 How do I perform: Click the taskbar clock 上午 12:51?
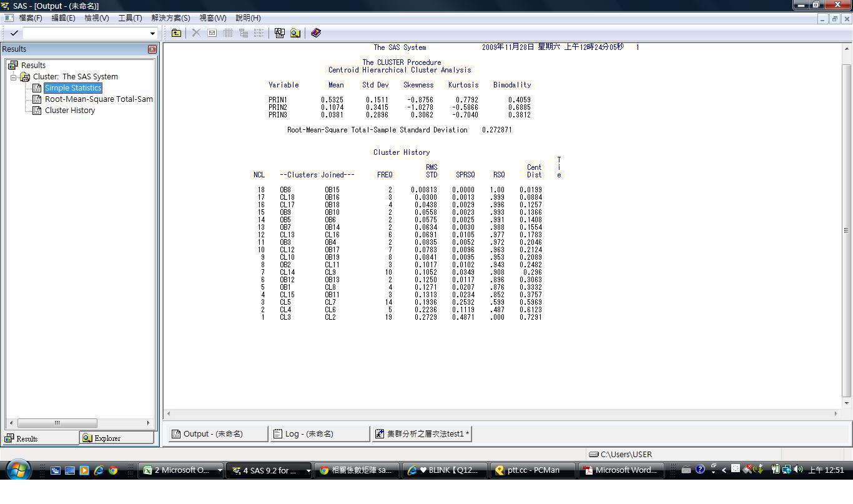tap(826, 470)
